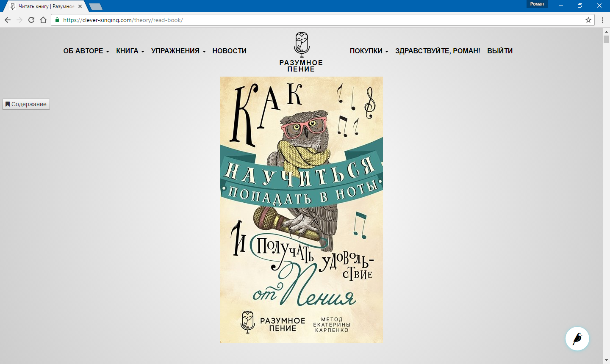
Task: Restore down the Chrome window
Action: coord(580,6)
